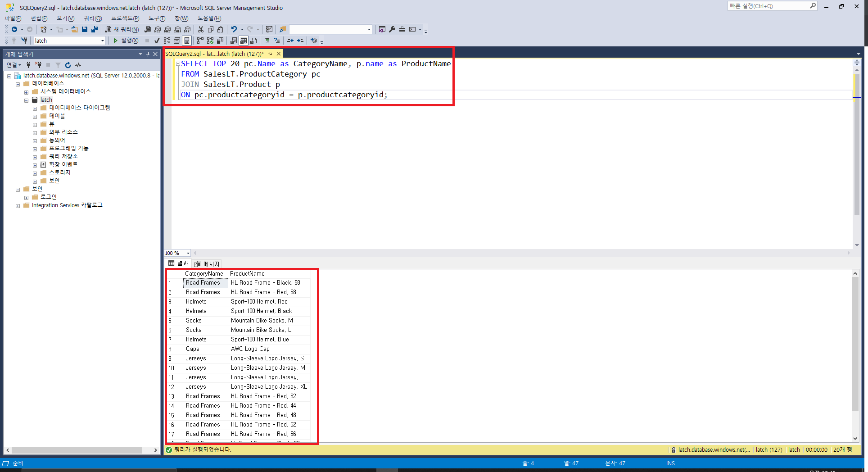
Task: Open Find in Files
Action: point(283,29)
